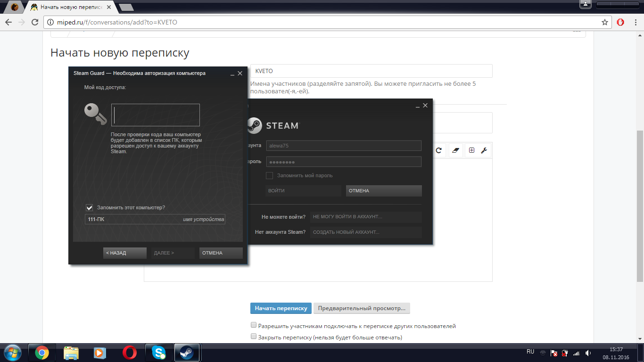
Task: Click the scrollbar up arrow
Action: pyautogui.click(x=640, y=34)
